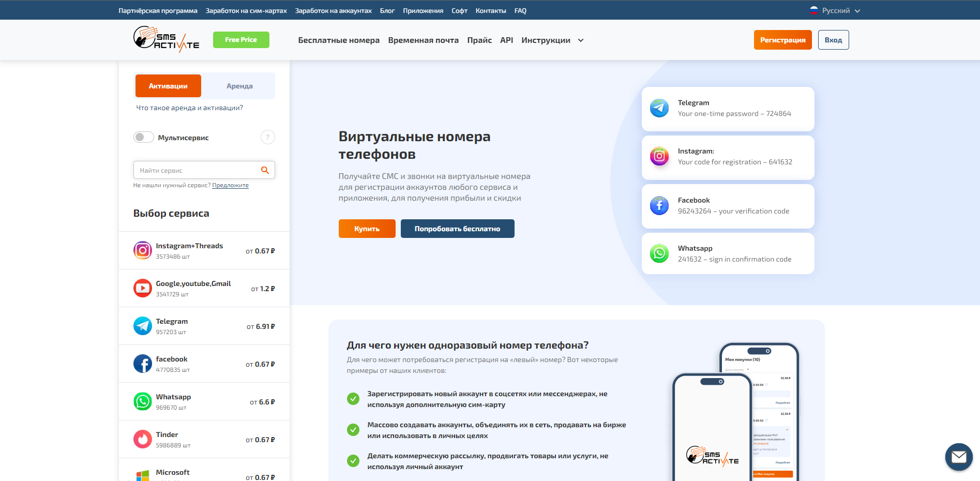Click the Вход button

coord(834,40)
